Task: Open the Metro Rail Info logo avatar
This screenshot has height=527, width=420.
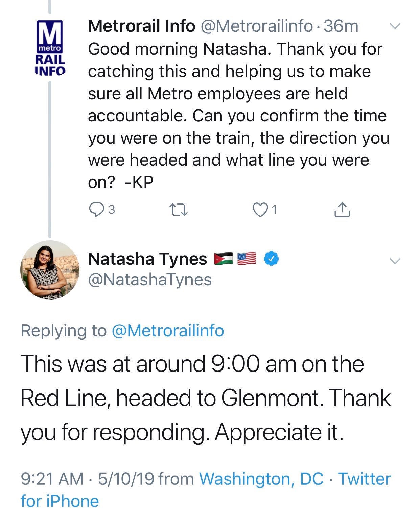Action: 50,48
